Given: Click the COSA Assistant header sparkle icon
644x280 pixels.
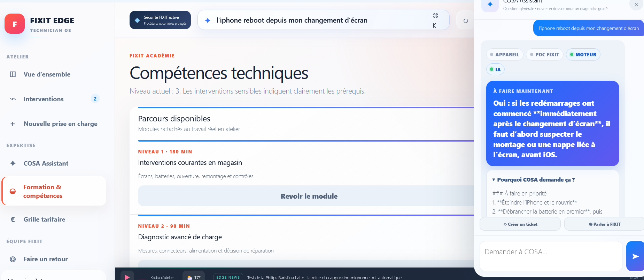Looking at the screenshot, I should click(490, 5).
